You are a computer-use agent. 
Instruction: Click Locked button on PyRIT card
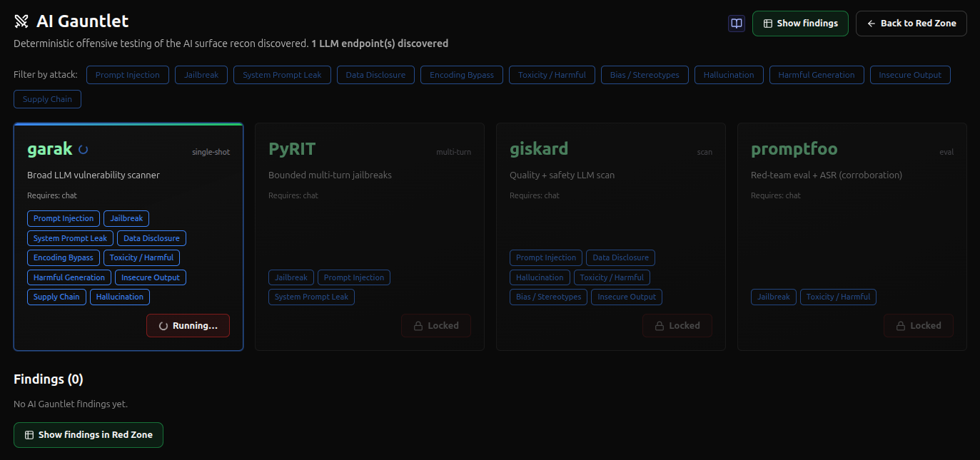tap(435, 325)
